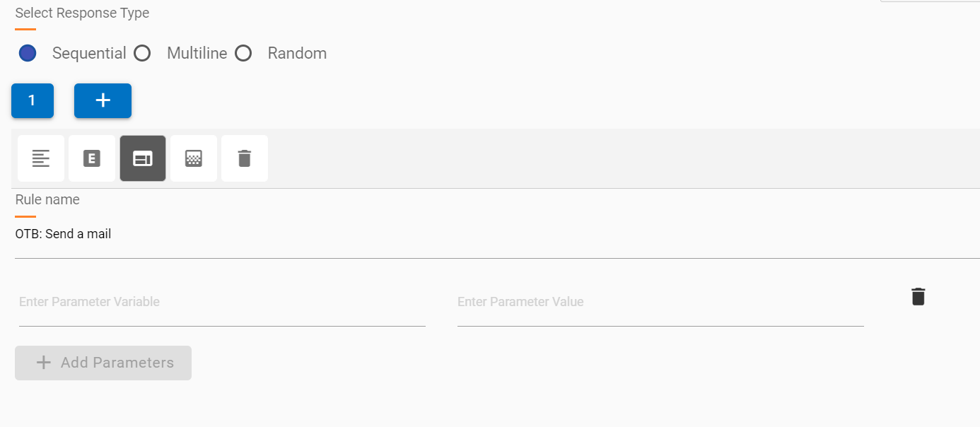Select the Sequential radio button
The image size is (980, 427).
(x=28, y=53)
